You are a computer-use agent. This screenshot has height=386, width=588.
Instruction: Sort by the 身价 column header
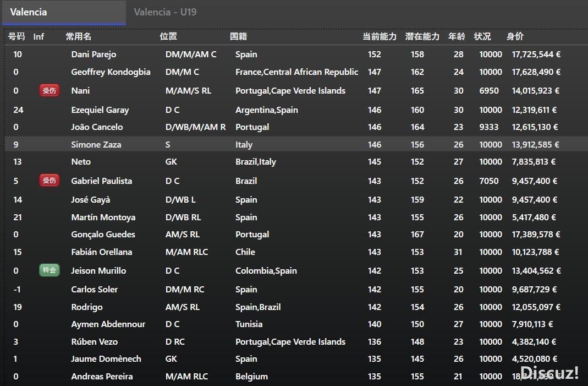[515, 36]
